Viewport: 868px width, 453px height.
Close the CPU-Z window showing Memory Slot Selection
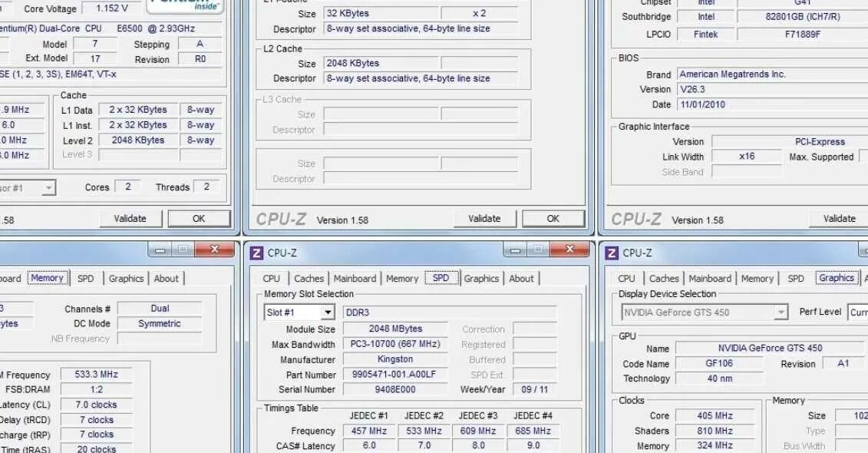569,250
